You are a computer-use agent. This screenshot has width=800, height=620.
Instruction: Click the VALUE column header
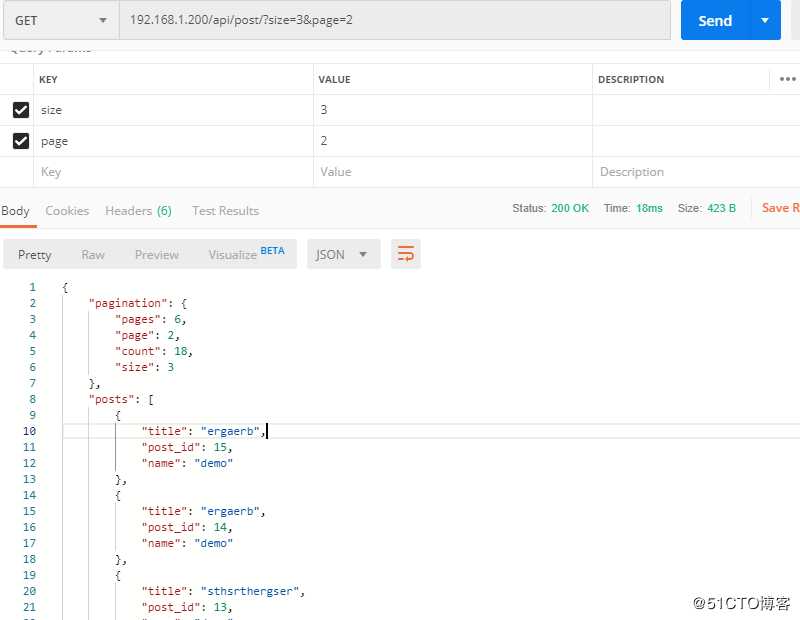click(x=335, y=80)
